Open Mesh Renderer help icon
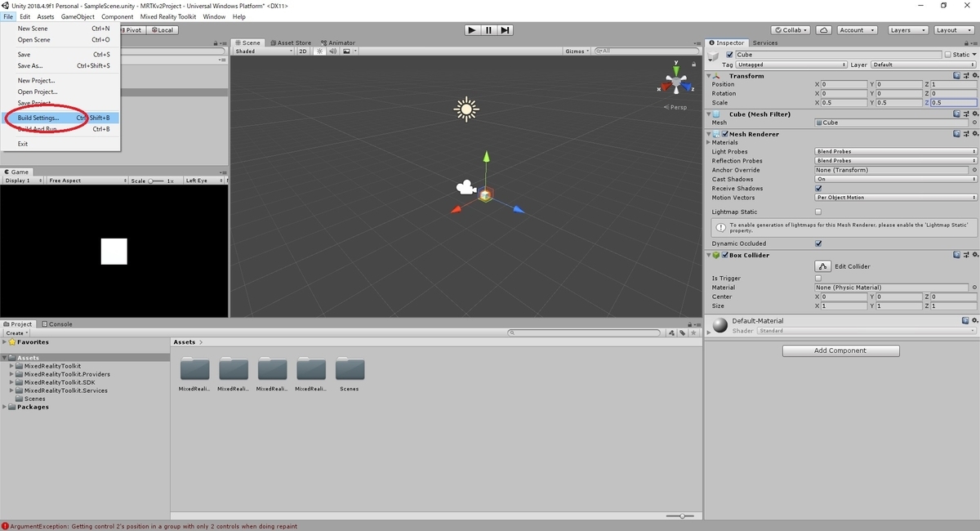This screenshot has height=531, width=980. pyautogui.click(x=955, y=134)
